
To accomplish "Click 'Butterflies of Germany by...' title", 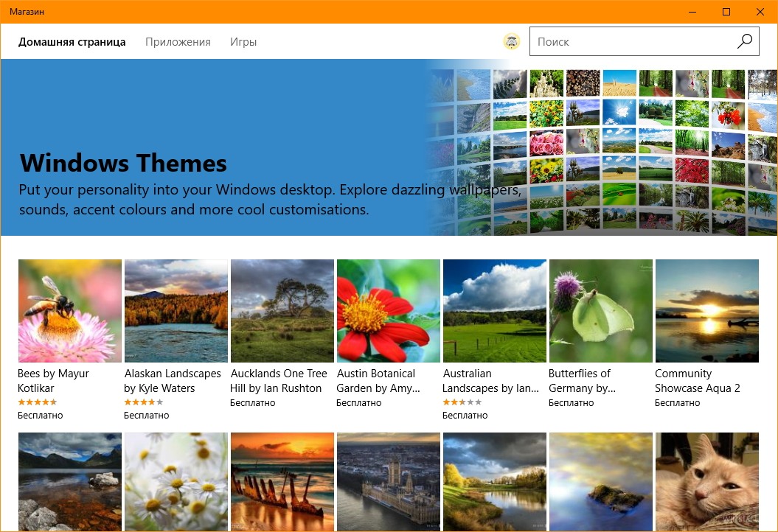I will (582, 381).
